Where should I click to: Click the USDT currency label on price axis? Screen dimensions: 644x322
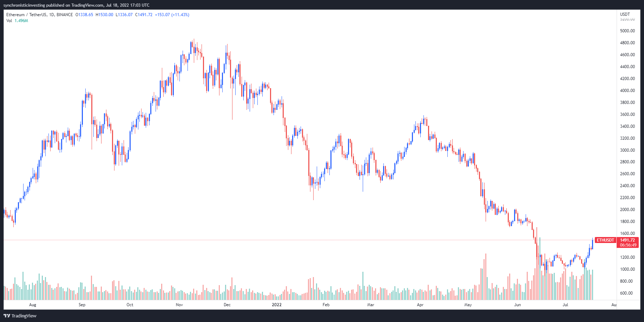pyautogui.click(x=625, y=14)
